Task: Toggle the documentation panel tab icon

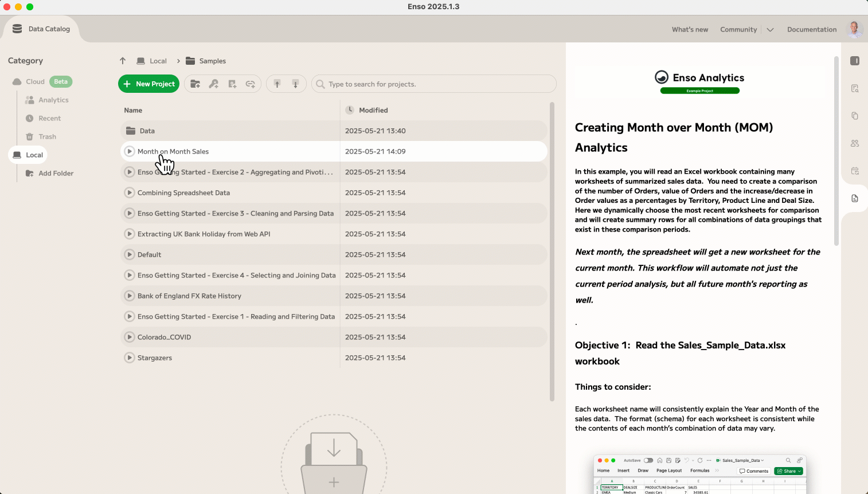Action: (855, 198)
